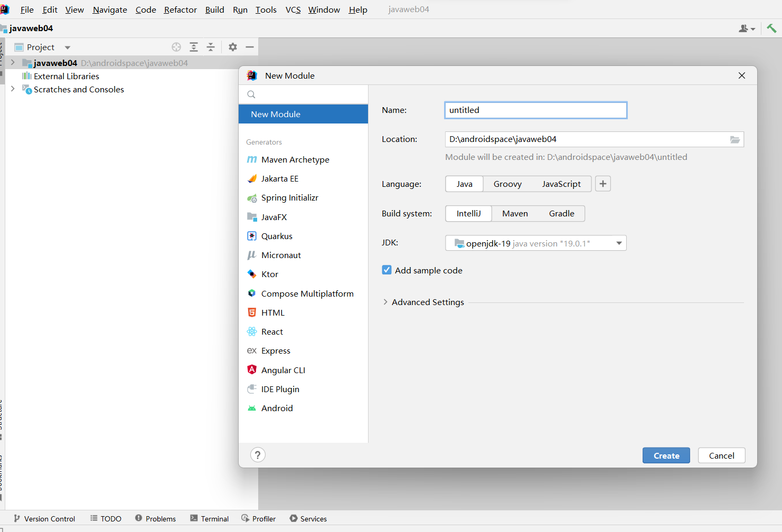Image resolution: width=782 pixels, height=532 pixels.
Task: Select Groovy as the language
Action: tap(507, 184)
